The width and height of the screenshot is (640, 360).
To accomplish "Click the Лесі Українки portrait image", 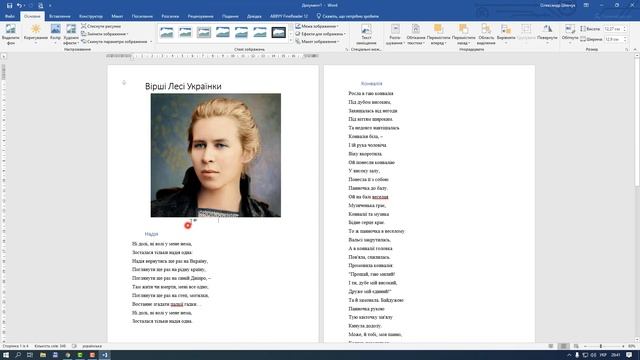I will point(216,155).
